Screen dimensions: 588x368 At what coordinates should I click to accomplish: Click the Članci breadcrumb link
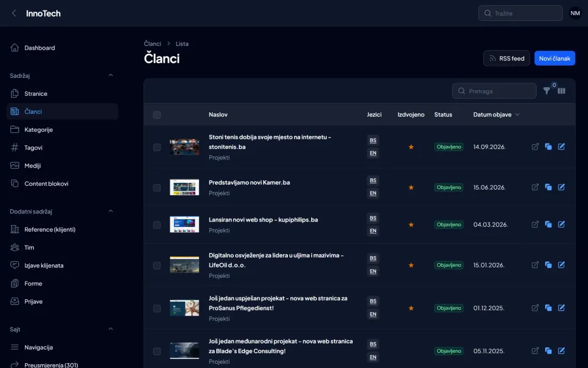point(153,44)
